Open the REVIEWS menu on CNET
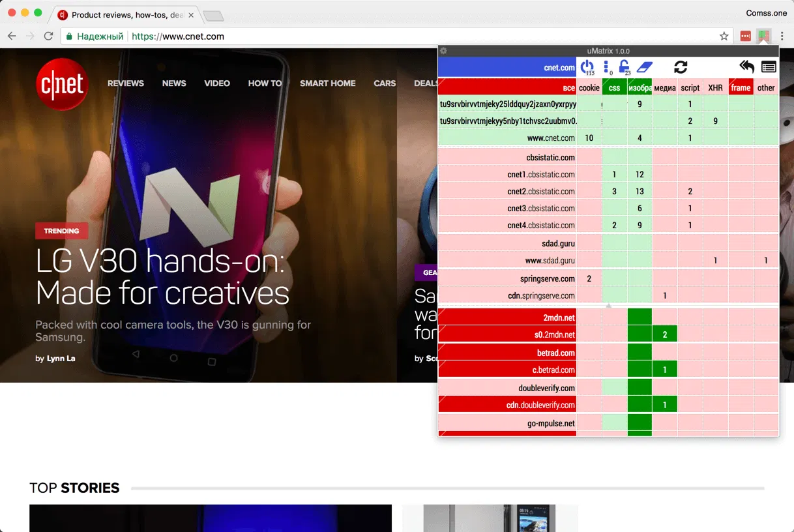Screen dimensions: 794x532 click(x=126, y=83)
